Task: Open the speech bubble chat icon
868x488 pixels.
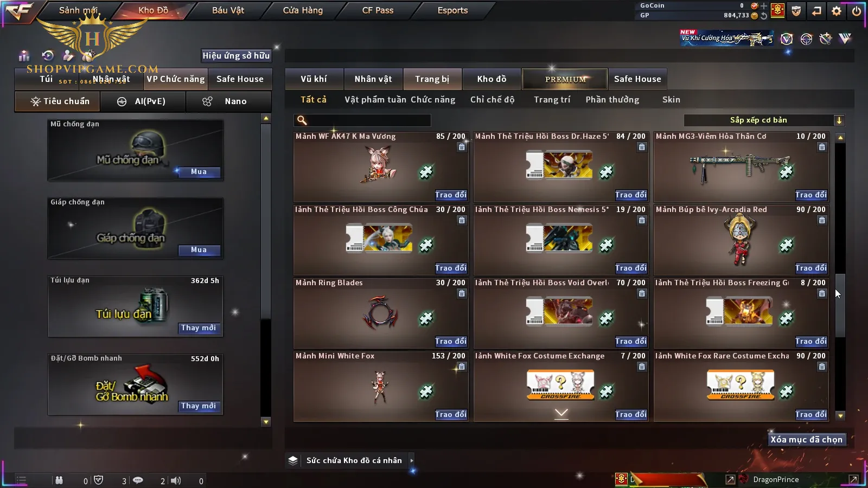Action: pyautogui.click(x=138, y=480)
